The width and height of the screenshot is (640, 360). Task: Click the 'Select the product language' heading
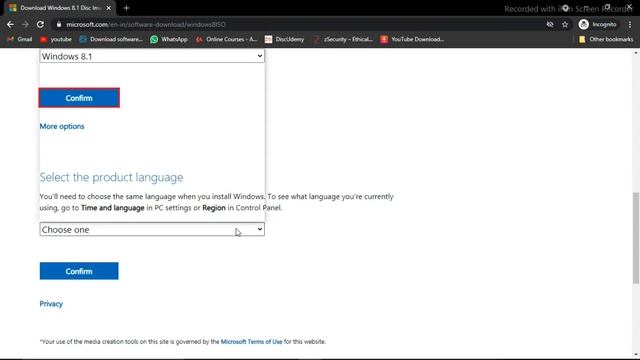[x=111, y=177]
